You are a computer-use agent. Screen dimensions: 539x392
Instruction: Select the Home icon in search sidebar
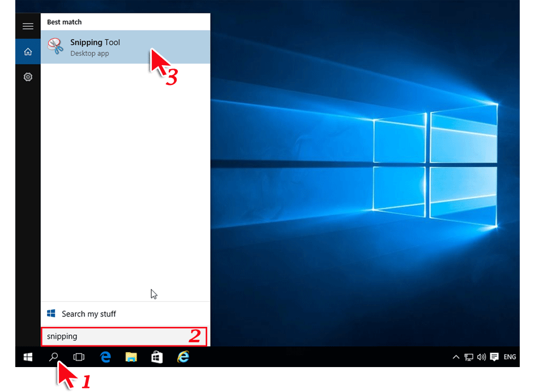pyautogui.click(x=28, y=52)
